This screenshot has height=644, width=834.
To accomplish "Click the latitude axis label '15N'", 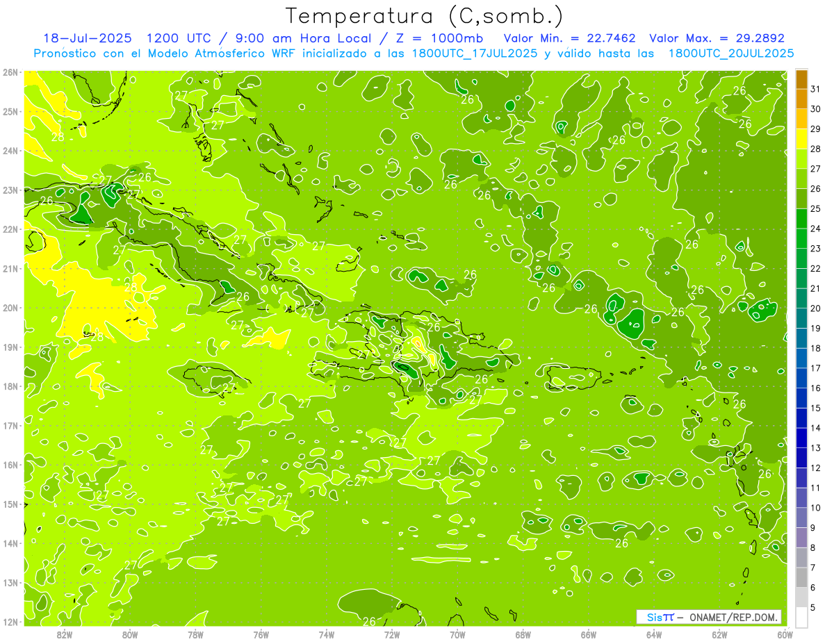I will (x=10, y=504).
